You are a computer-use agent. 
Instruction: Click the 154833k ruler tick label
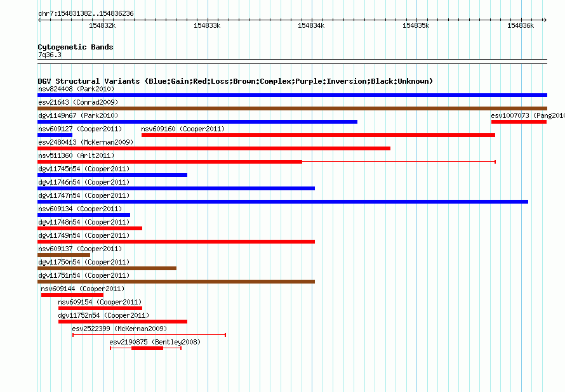click(x=207, y=25)
